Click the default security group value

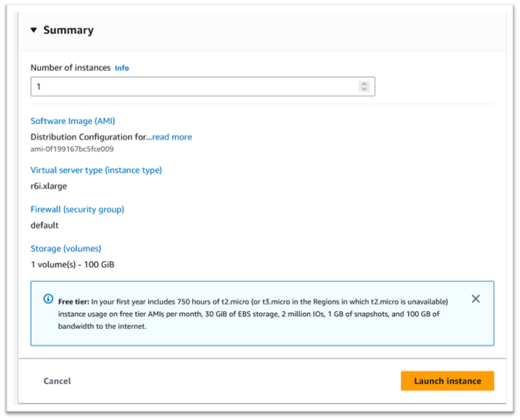pos(45,226)
